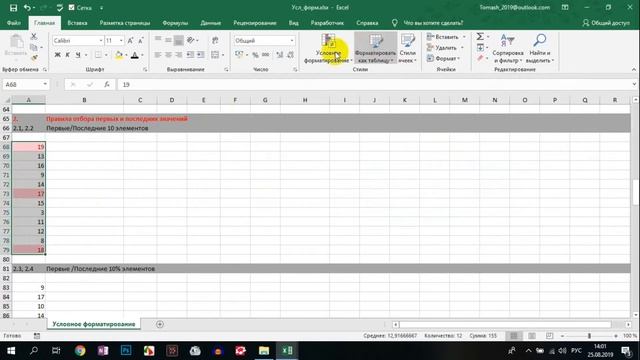This screenshot has width=640, height=360.
Task: Switch to the Формулы tab
Action: (x=175, y=23)
